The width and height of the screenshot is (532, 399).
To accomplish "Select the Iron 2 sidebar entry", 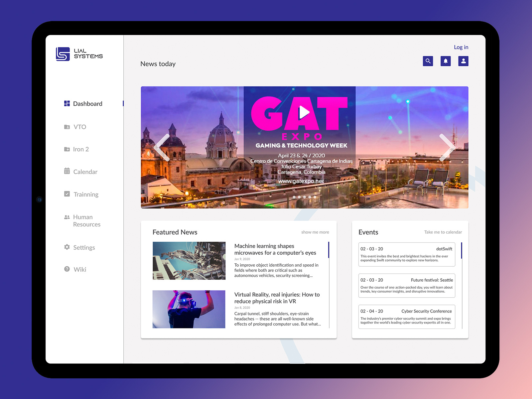I will point(81,149).
